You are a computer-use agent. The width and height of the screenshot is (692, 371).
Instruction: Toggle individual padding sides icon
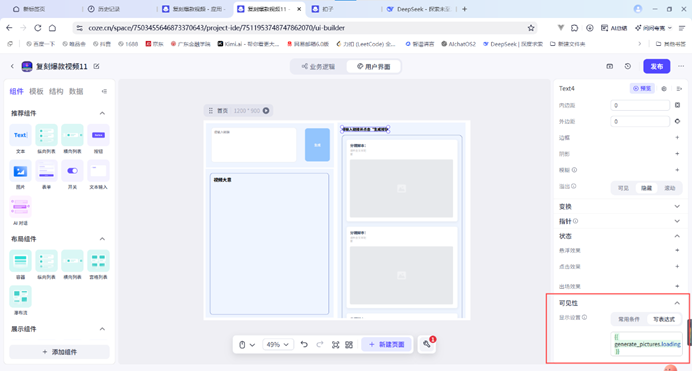click(677, 105)
